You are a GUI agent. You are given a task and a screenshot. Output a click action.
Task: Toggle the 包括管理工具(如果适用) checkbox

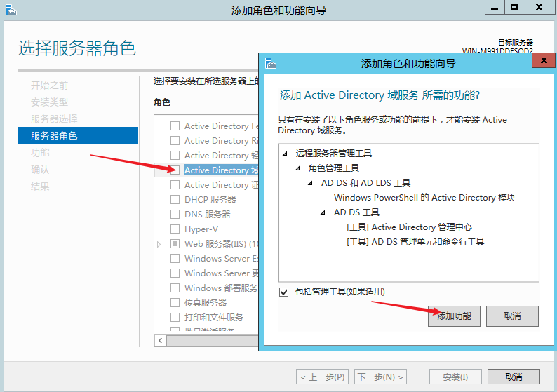[283, 292]
